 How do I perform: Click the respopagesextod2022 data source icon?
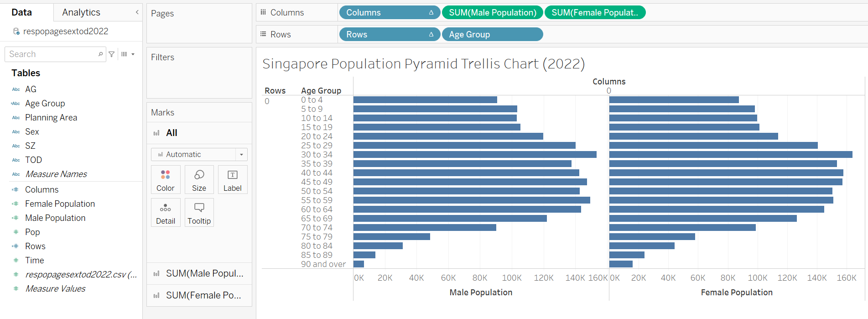pyautogui.click(x=16, y=31)
